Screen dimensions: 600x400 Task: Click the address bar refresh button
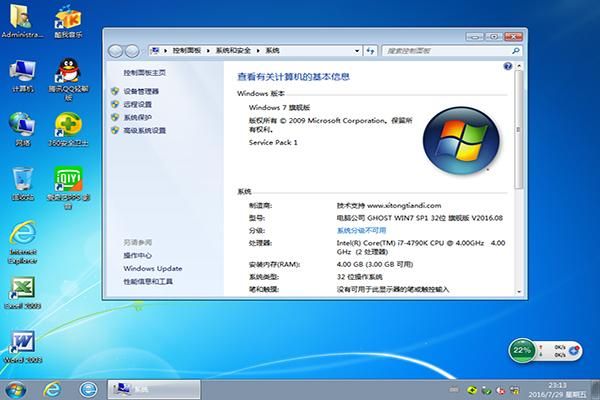[x=370, y=51]
